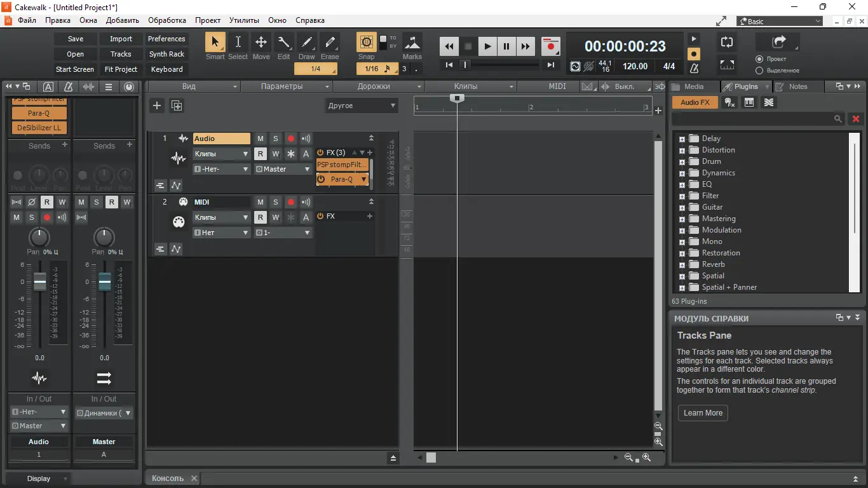The width and height of the screenshot is (868, 488).
Task: Clear the plug-in search with the red X
Action: 856,119
